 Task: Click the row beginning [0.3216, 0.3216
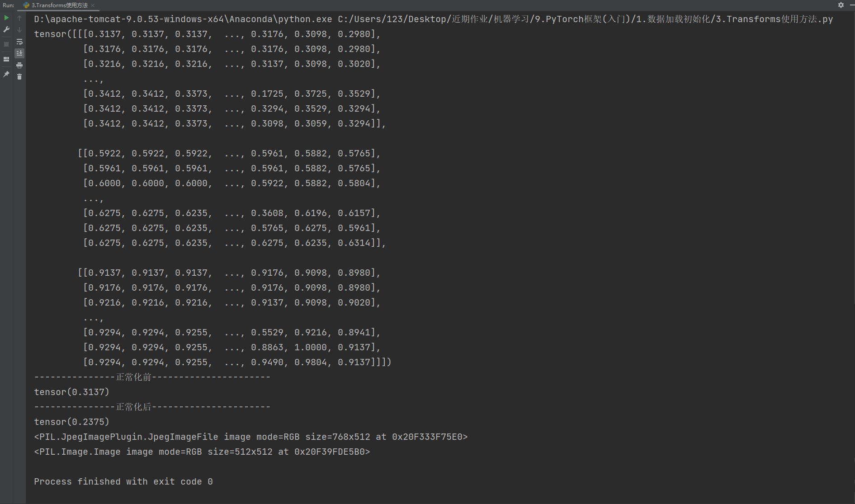pyautogui.click(x=231, y=64)
